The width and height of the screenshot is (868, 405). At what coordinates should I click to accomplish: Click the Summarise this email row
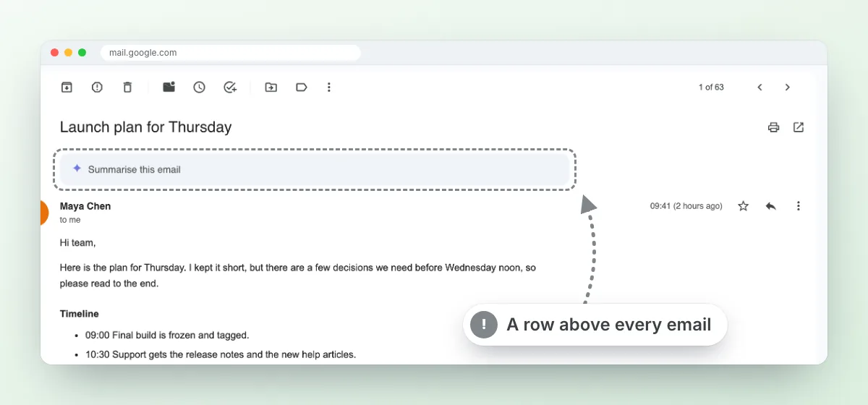(x=315, y=169)
